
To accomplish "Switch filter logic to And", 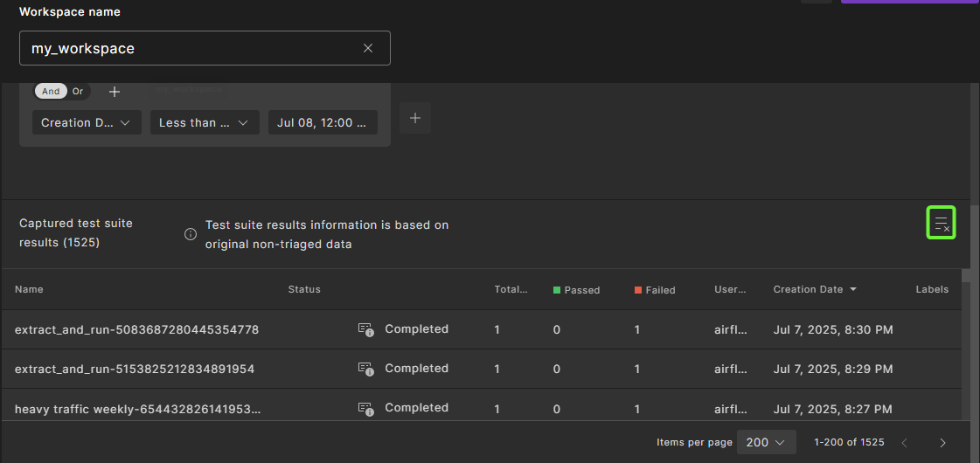I will (51, 92).
